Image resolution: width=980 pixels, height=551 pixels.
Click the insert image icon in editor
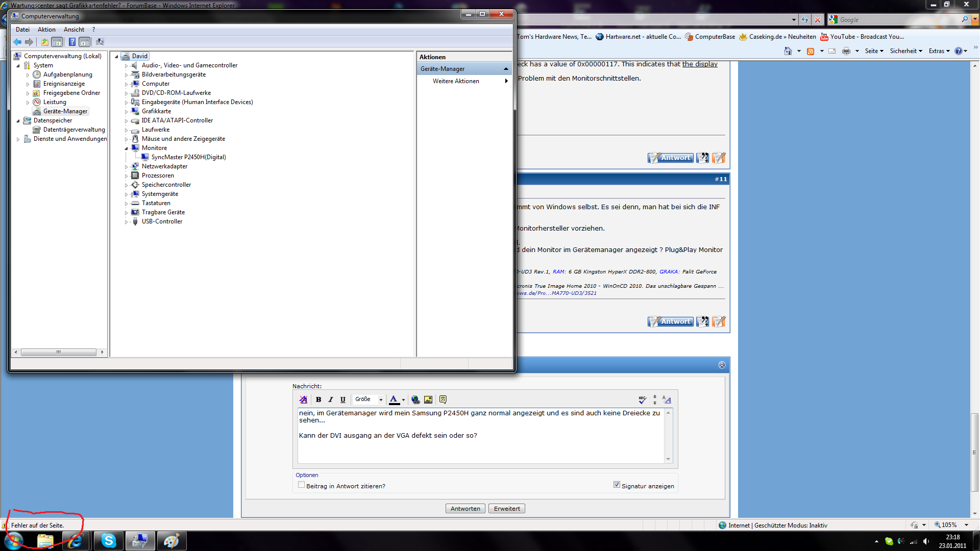coord(428,399)
